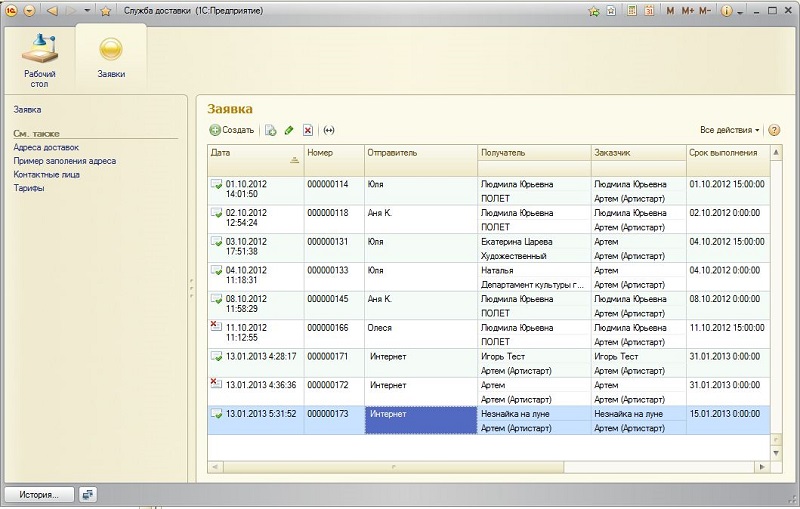Open the calendar icon in title bar
The image size is (800, 509).
[649, 11]
